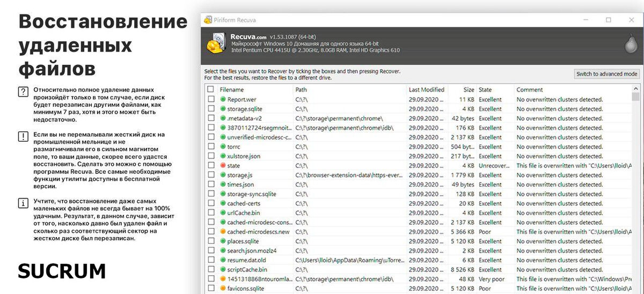The width and height of the screenshot is (644, 294).
Task: Click the Very poor state cell
Action: (492, 279)
